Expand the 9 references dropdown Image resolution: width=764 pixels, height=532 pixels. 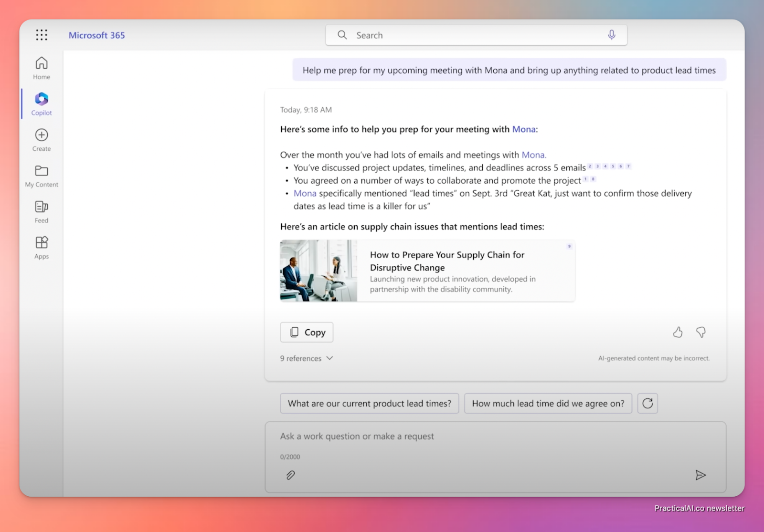pos(307,358)
